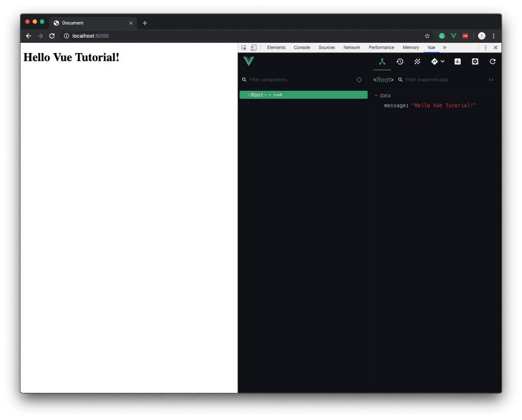This screenshot has height=420, width=522.
Task: Switch to the Sources devtools tab
Action: [x=327, y=47]
